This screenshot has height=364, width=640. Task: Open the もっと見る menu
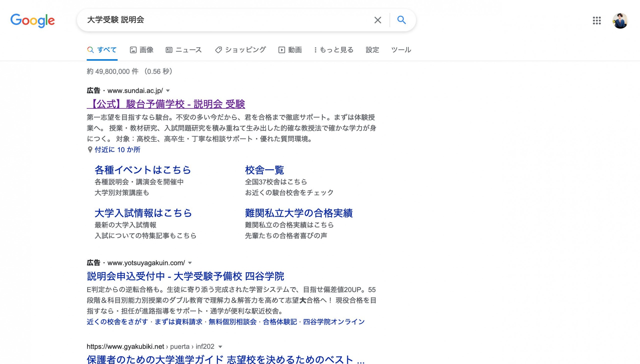(x=334, y=50)
